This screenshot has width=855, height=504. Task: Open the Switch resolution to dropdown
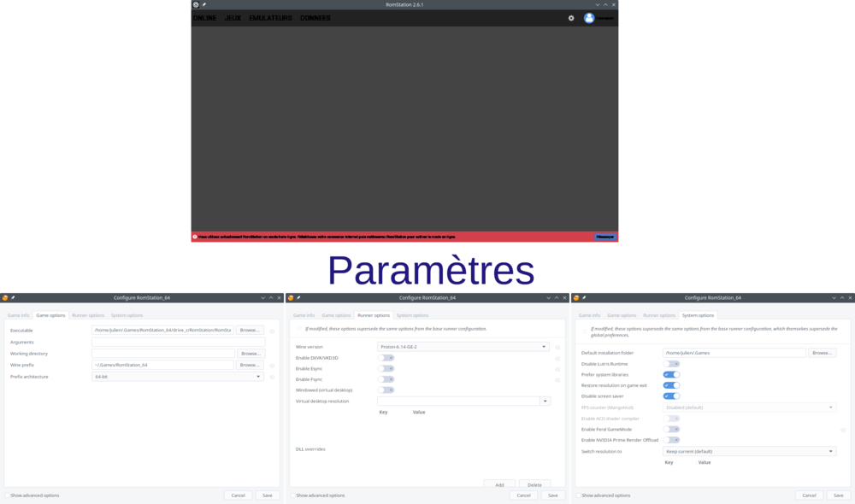[x=749, y=452]
